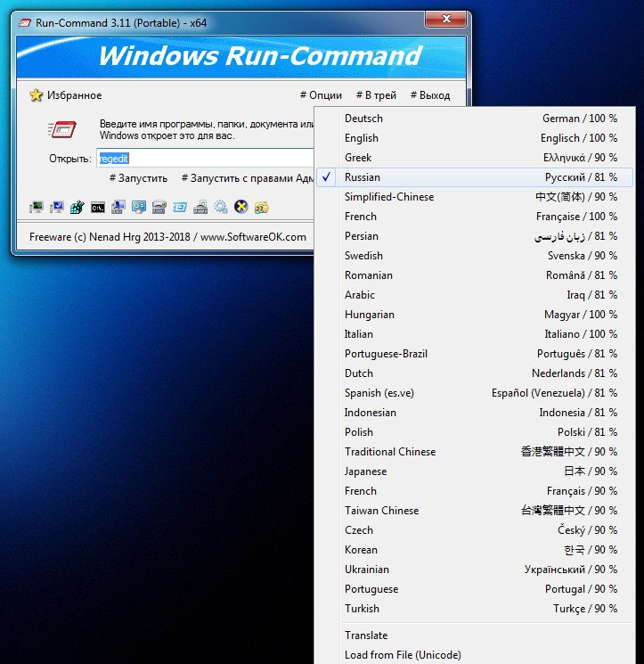Select Czech language
This screenshot has height=664, width=644.
tap(475, 530)
